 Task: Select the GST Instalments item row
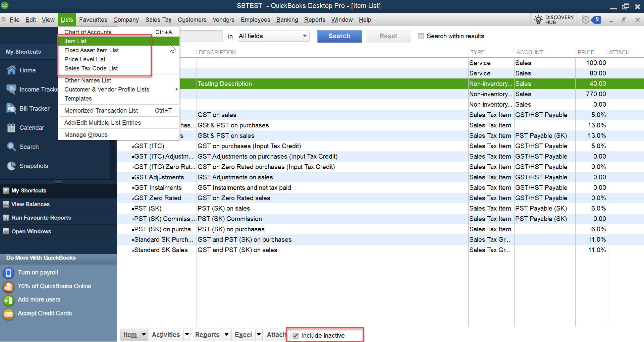(x=380, y=188)
